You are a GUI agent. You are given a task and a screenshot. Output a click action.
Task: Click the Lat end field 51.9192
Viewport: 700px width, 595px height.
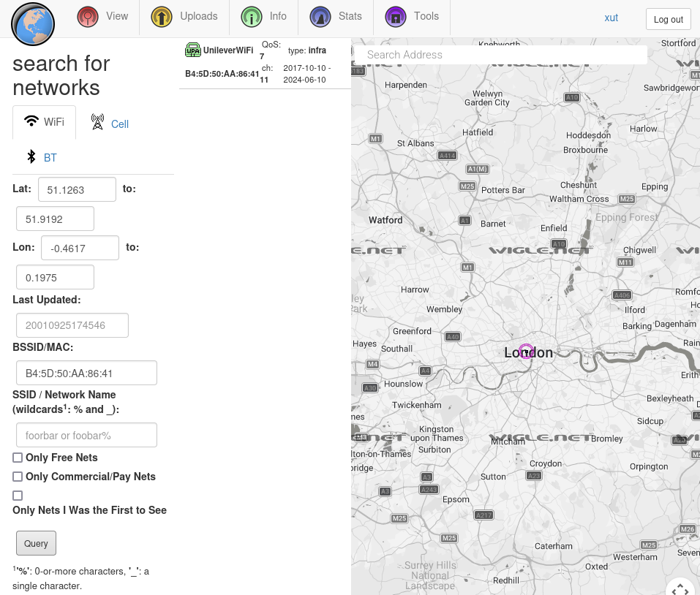pos(55,219)
